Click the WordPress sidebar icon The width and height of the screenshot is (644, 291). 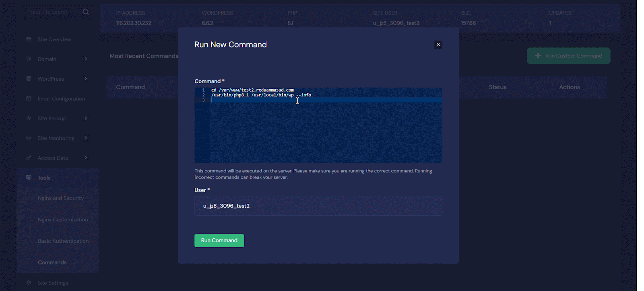pos(29,78)
